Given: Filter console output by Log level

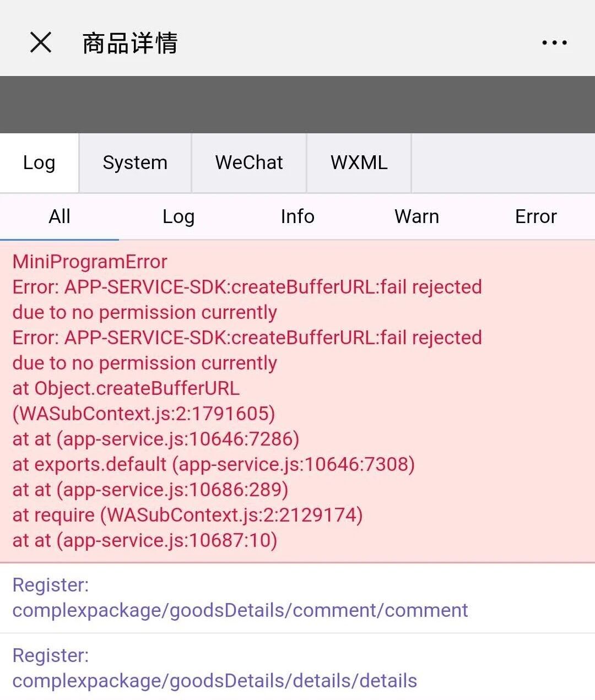Looking at the screenshot, I should click(178, 216).
